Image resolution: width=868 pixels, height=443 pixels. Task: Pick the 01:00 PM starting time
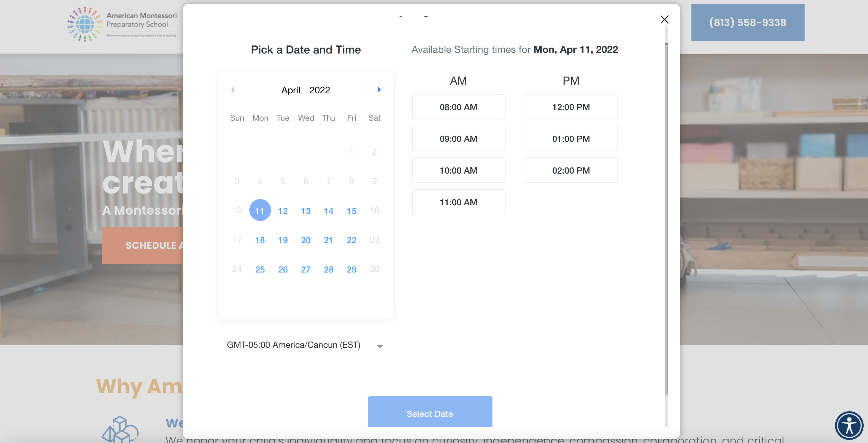pos(571,139)
